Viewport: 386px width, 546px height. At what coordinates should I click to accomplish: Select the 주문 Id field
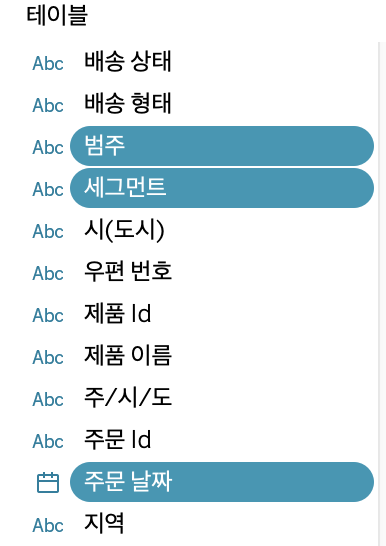222,440
